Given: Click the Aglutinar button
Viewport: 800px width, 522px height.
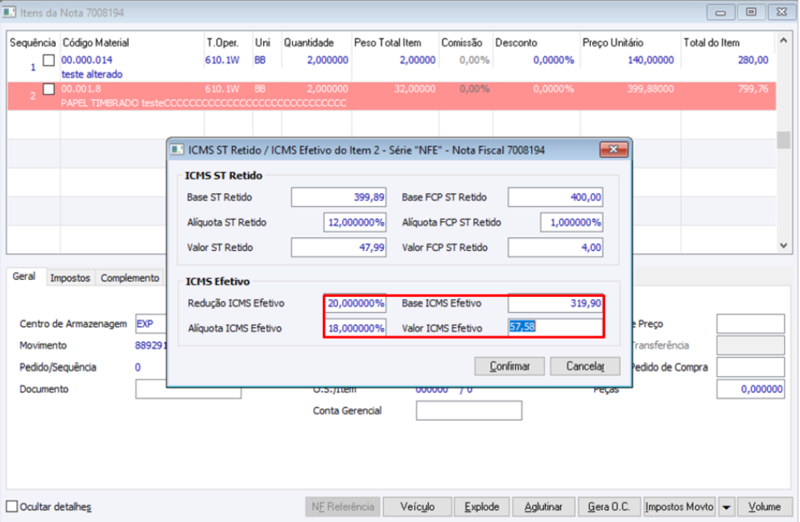Looking at the screenshot, I should tap(543, 507).
